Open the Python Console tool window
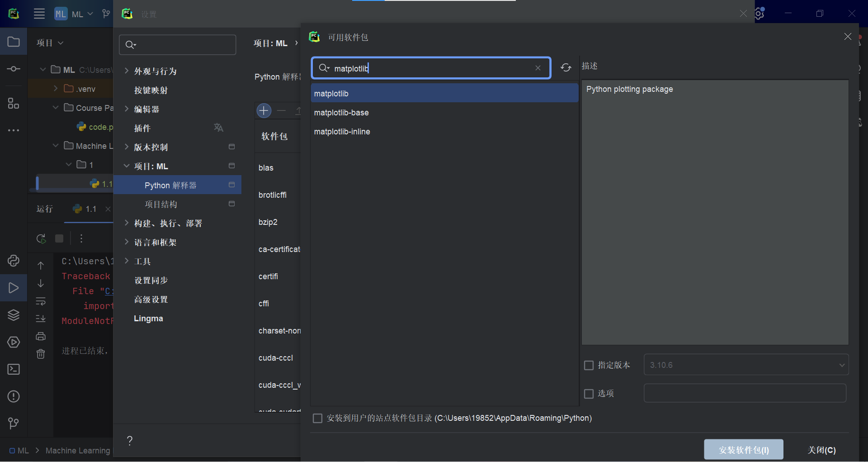Viewport: 868px width, 462px height. 14,261
